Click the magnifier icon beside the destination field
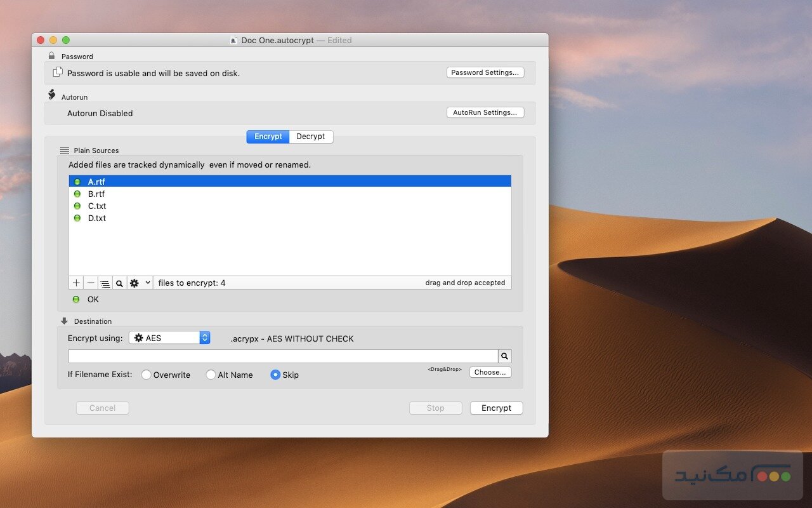Screen dimensions: 812x508 [x=504, y=356]
